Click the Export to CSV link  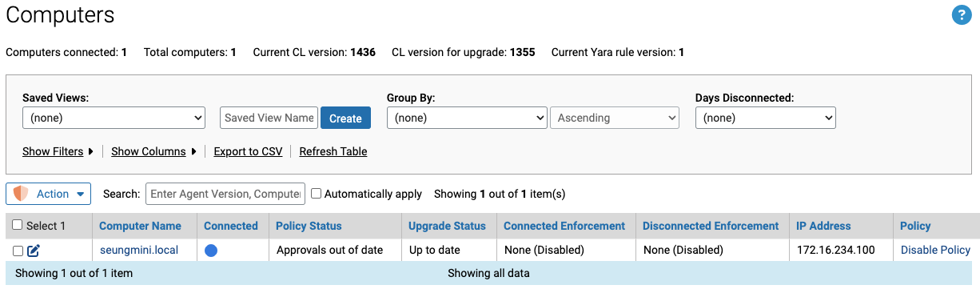pyautogui.click(x=248, y=151)
